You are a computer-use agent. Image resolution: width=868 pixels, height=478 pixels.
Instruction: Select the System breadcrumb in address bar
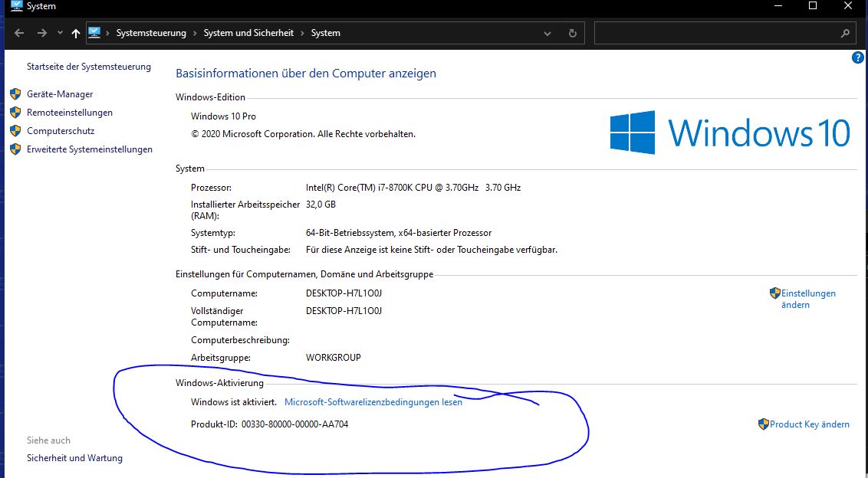pyautogui.click(x=325, y=33)
